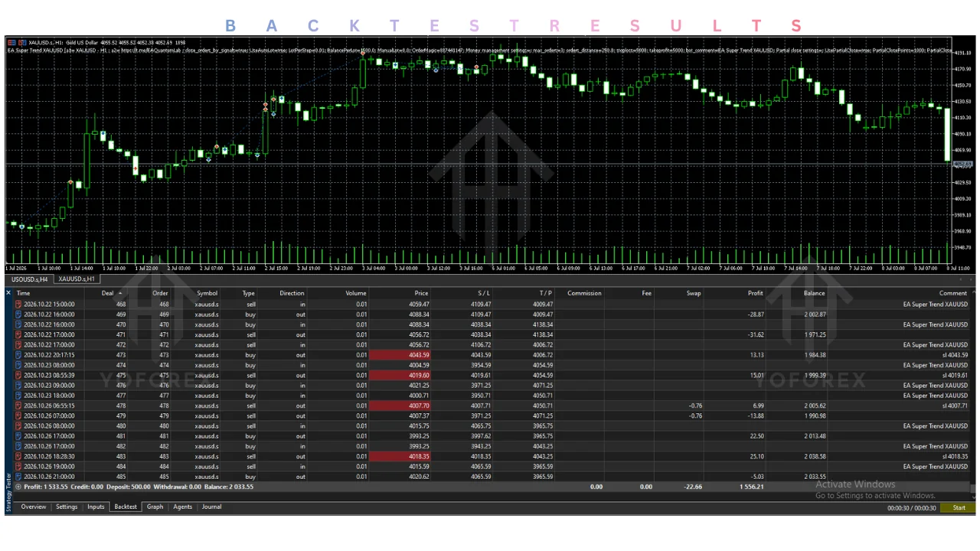Open the Overview tab
This screenshot has width=980, height=551.
(x=34, y=507)
